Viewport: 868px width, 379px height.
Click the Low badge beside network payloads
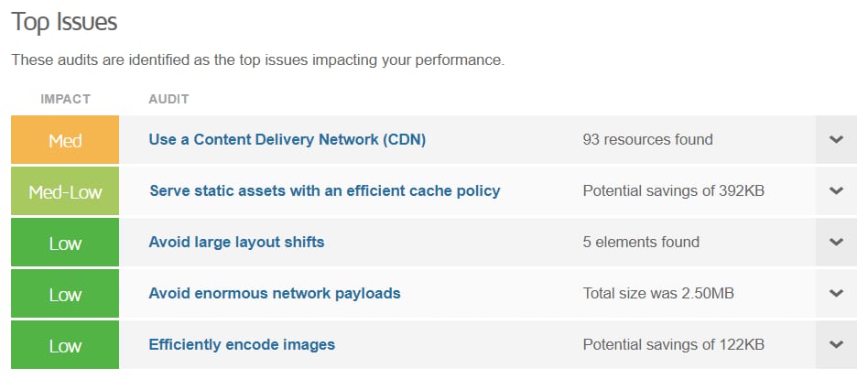[x=65, y=294]
